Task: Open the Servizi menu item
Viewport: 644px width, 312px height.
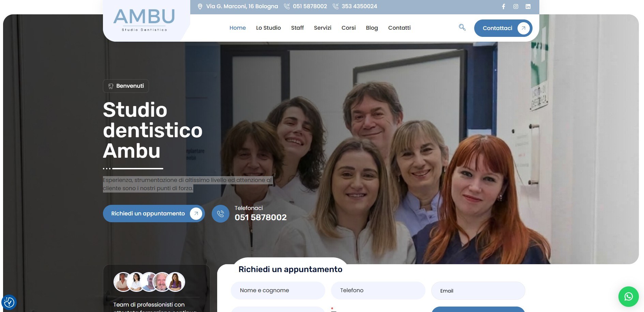Action: (x=323, y=28)
